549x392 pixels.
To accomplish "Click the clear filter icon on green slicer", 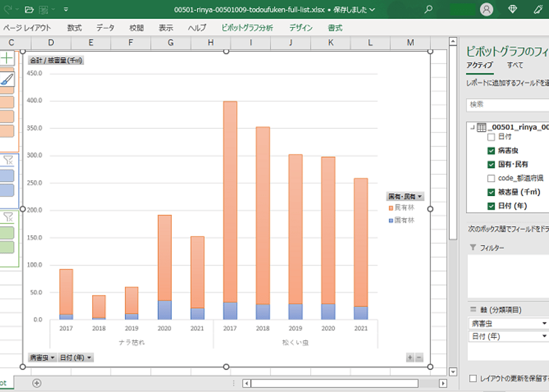I will (8, 217).
